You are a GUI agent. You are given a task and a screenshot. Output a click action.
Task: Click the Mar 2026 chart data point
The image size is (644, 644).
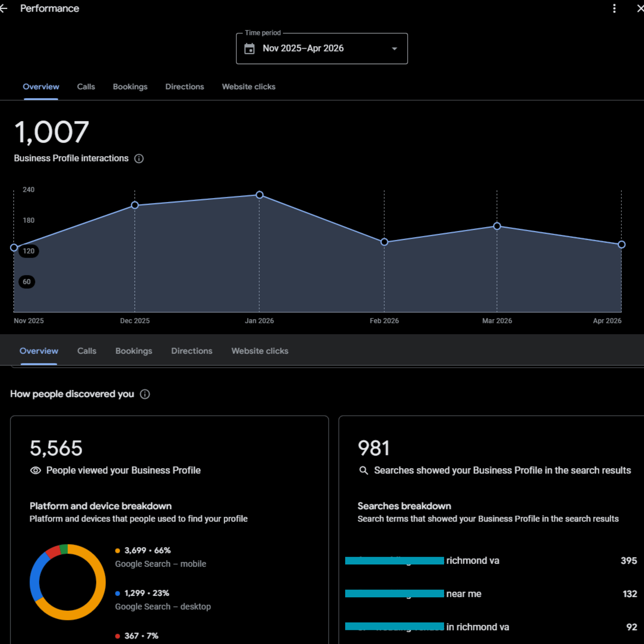[497, 226]
